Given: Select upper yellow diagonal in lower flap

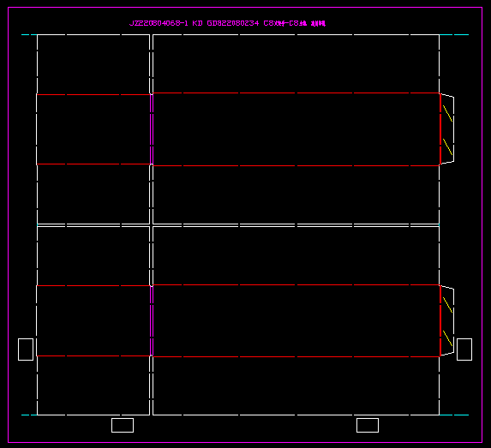Looking at the screenshot, I should click(x=448, y=305).
